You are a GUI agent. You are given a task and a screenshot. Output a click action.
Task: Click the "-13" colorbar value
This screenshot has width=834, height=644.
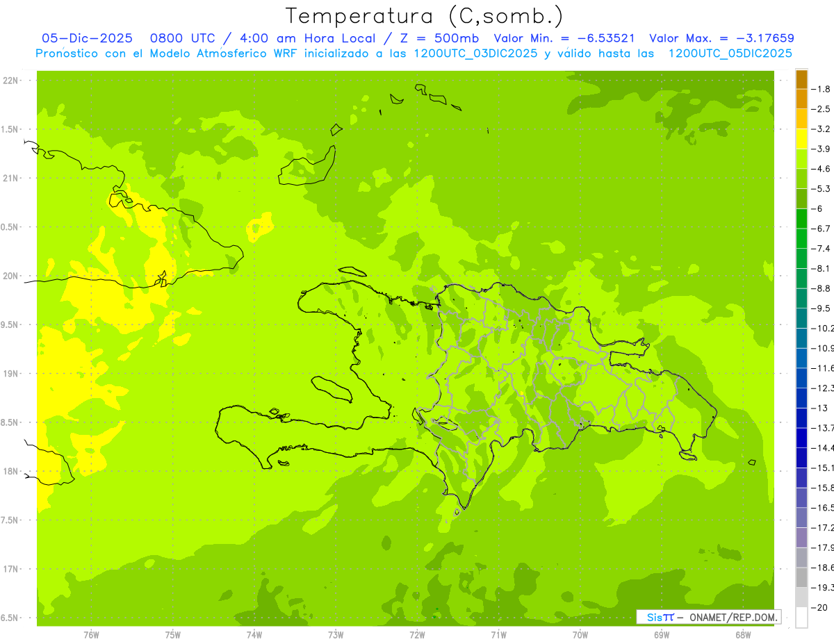[x=819, y=408]
